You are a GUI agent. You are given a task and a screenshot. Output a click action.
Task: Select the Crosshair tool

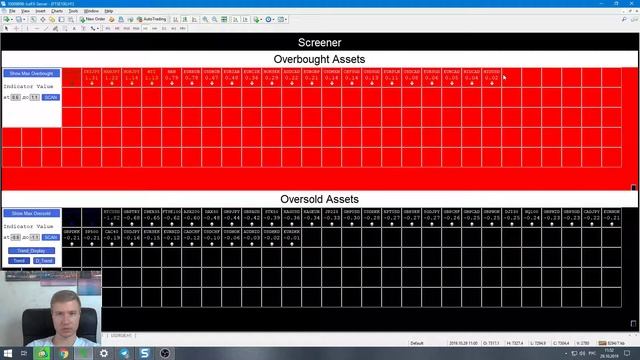[16, 29]
